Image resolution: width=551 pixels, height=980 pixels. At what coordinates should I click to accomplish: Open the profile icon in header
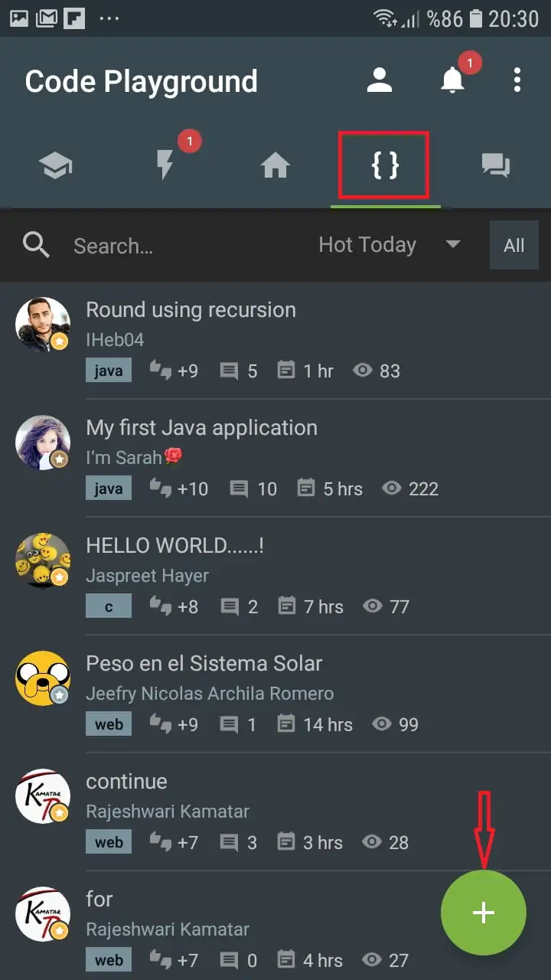[379, 80]
